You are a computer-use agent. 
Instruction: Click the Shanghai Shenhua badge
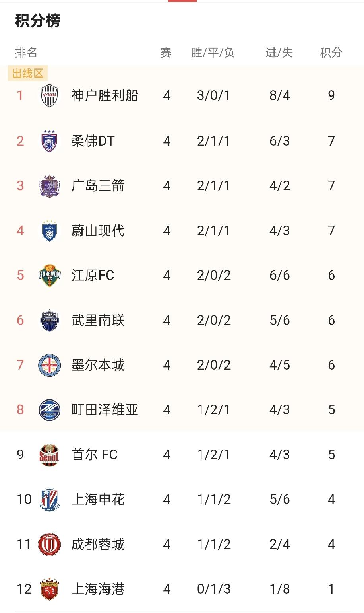click(x=49, y=499)
